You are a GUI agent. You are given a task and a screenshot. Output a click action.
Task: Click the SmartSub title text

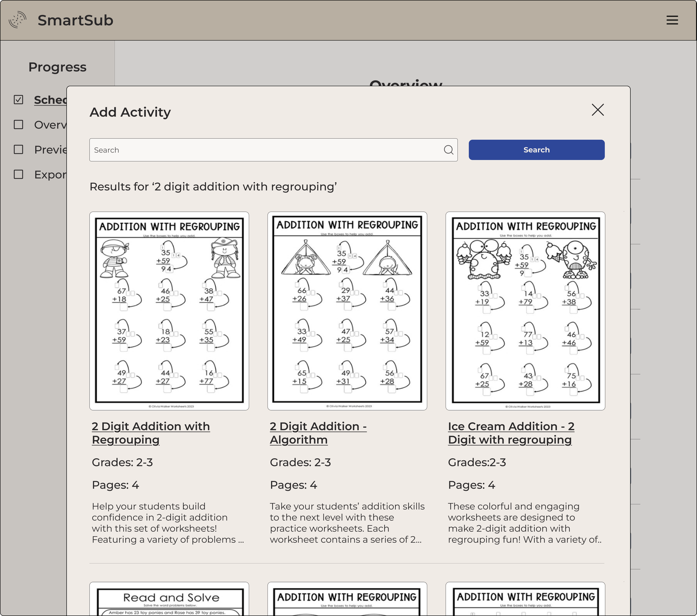point(75,20)
